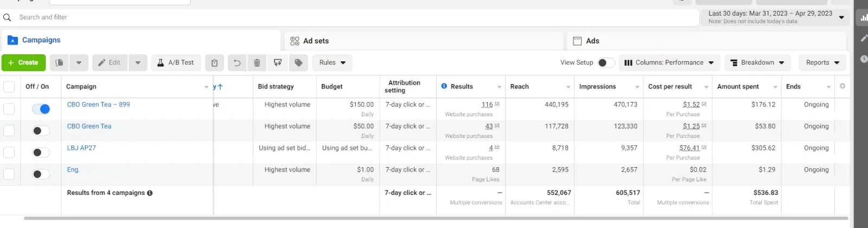Click info icon beside Results from 4 campaigns
Image resolution: width=868 pixels, height=228 pixels.
[150, 193]
